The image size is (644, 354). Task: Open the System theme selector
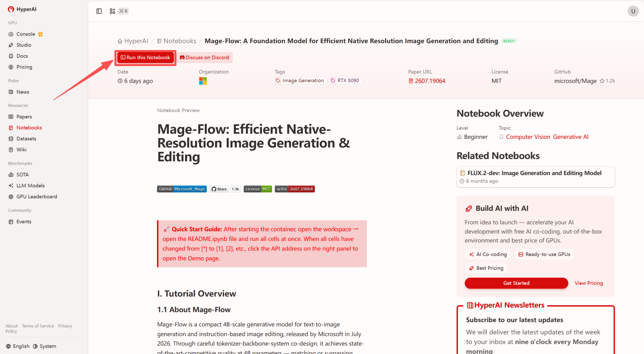(45, 346)
